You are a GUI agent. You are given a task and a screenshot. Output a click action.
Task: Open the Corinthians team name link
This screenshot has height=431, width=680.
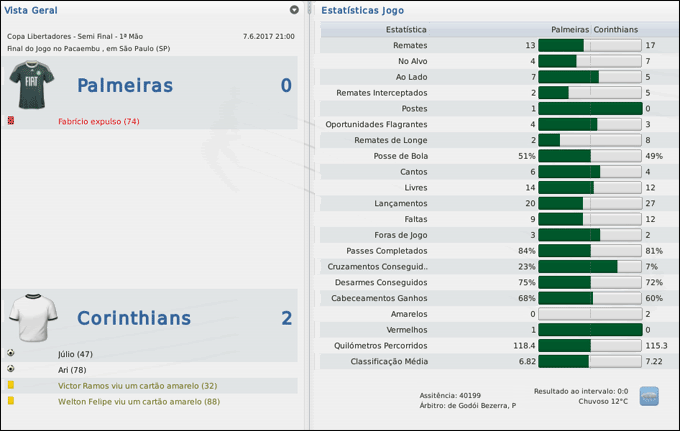(134, 318)
